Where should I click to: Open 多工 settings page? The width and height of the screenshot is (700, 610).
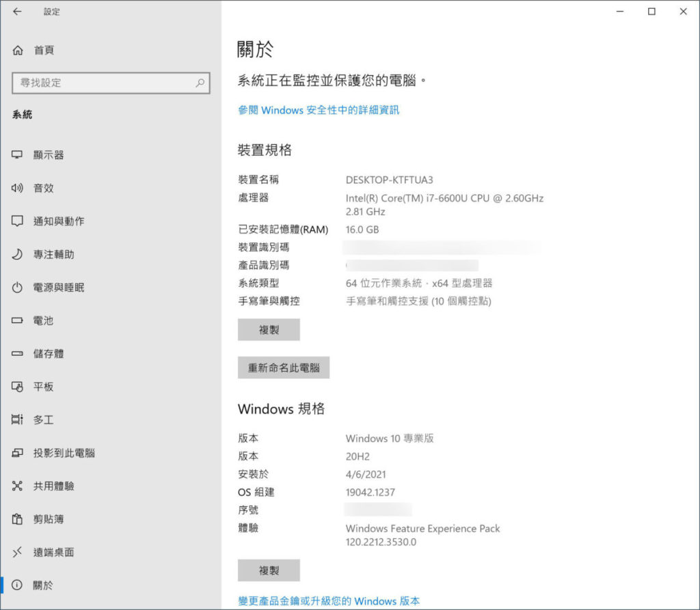[111, 419]
